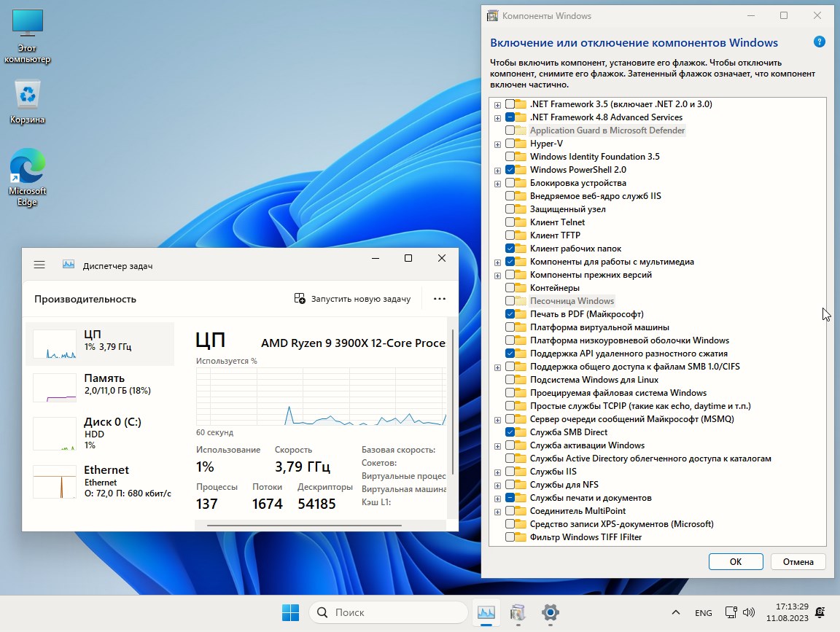
Task: Click the network tray icon
Action: click(x=731, y=612)
